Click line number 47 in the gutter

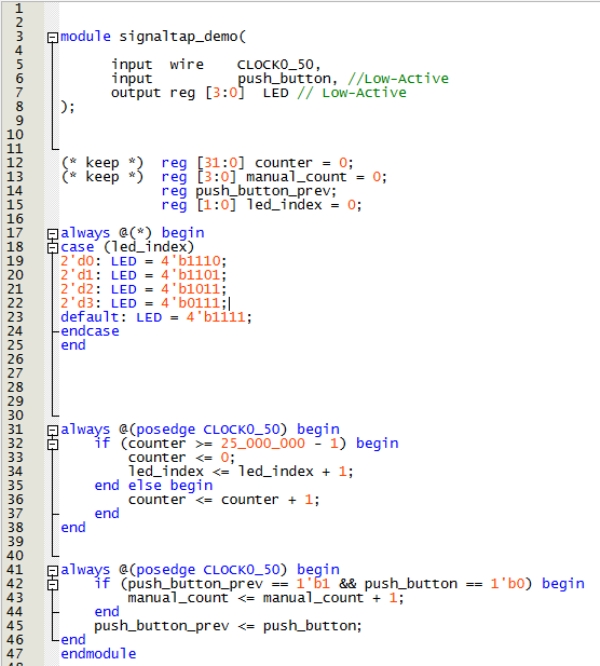click(x=20, y=653)
